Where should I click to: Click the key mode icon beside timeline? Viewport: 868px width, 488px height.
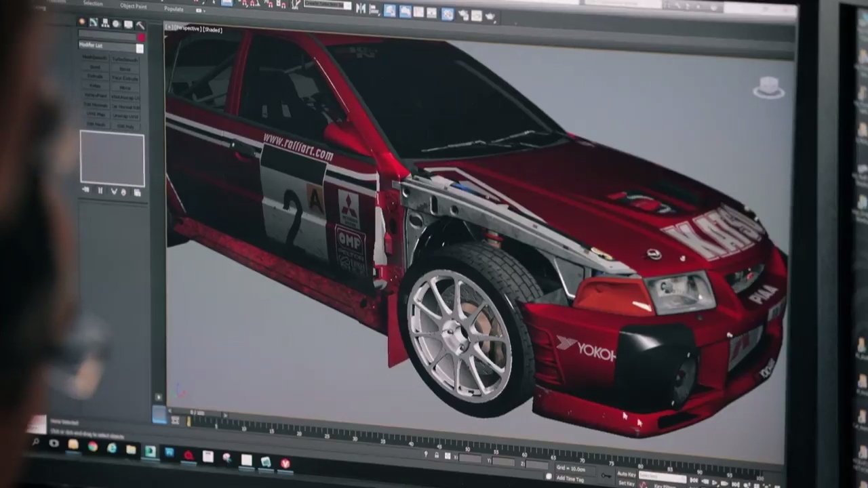click(x=175, y=420)
